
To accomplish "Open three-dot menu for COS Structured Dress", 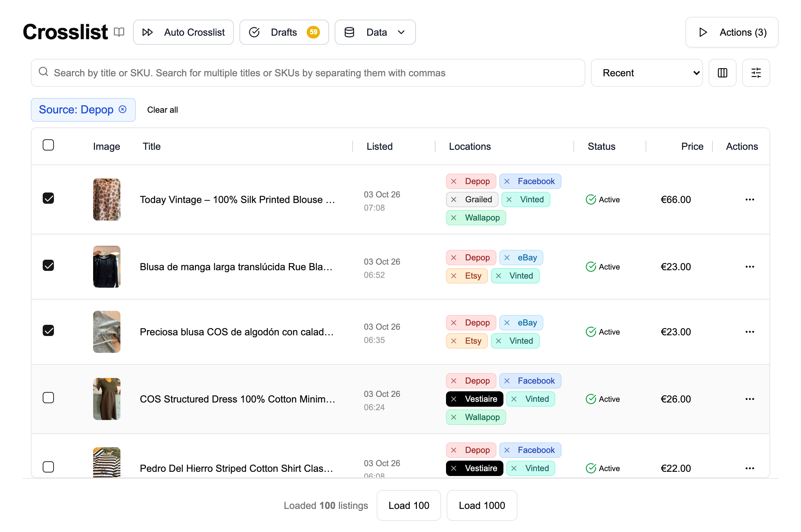I will tap(750, 399).
